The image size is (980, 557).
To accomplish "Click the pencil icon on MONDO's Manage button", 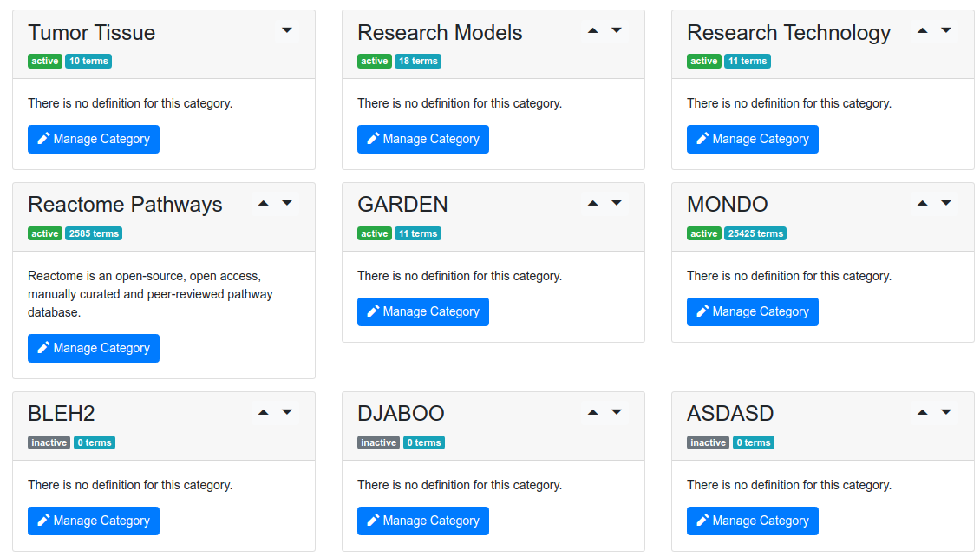I will 701,311.
